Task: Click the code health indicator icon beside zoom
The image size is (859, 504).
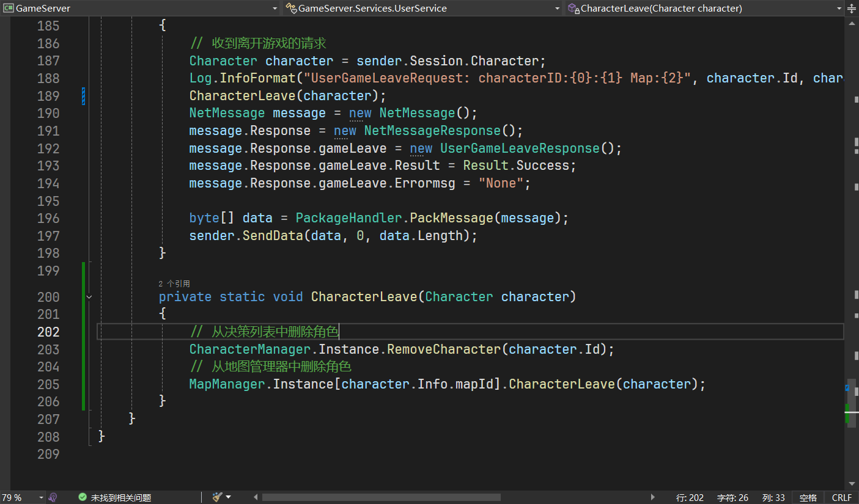Action: pyautogui.click(x=53, y=497)
